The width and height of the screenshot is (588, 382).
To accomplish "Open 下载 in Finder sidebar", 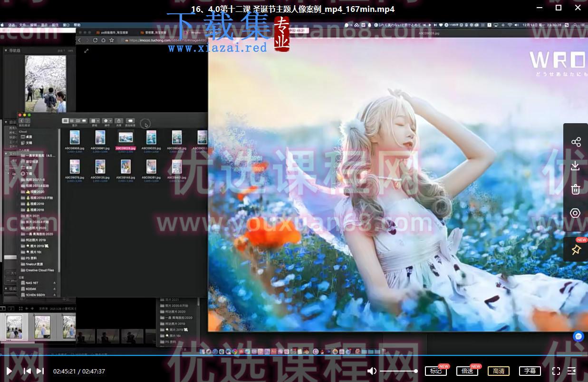I will pyautogui.click(x=29, y=174).
